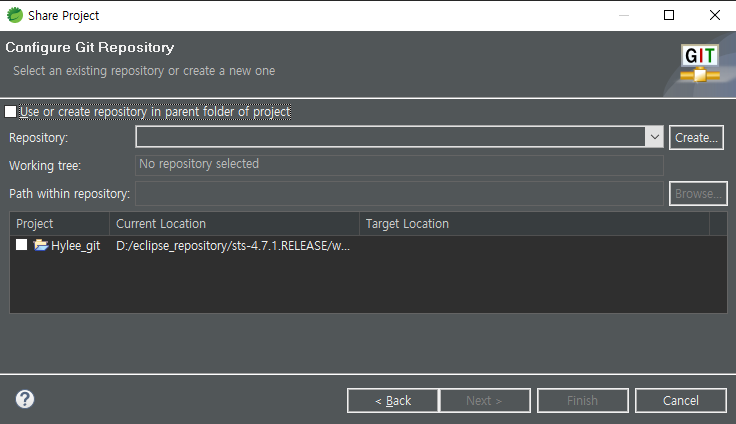This screenshot has width=736, height=424.
Task: Click the Current Location column header
Action: [234, 224]
